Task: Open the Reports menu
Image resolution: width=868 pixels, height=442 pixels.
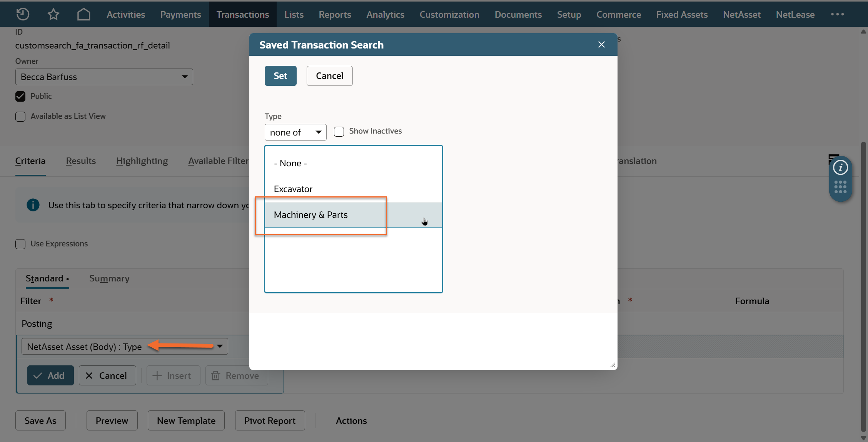Action: click(x=335, y=14)
